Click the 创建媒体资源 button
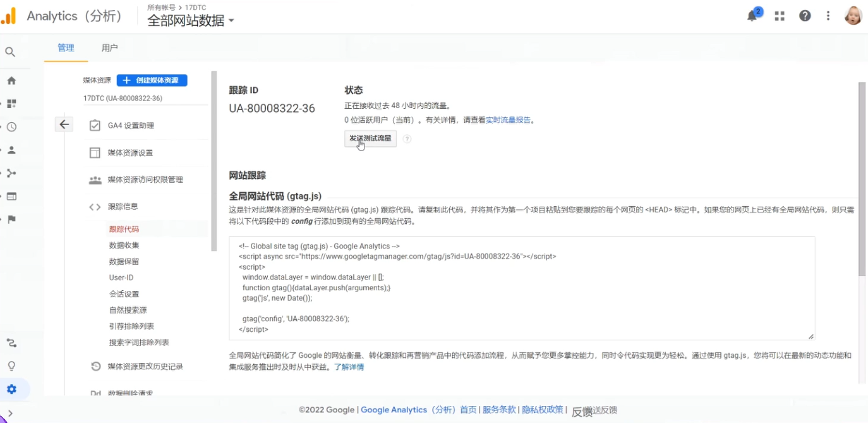Screen dimensions: 868x423 (150, 80)
